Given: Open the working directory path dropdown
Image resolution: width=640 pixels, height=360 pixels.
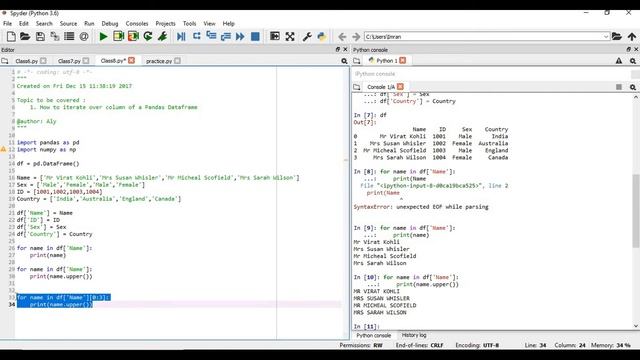Looking at the screenshot, I should tap(606, 36).
